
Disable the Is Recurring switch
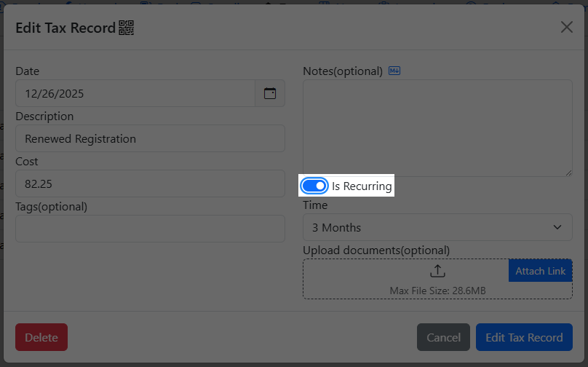pyautogui.click(x=314, y=186)
